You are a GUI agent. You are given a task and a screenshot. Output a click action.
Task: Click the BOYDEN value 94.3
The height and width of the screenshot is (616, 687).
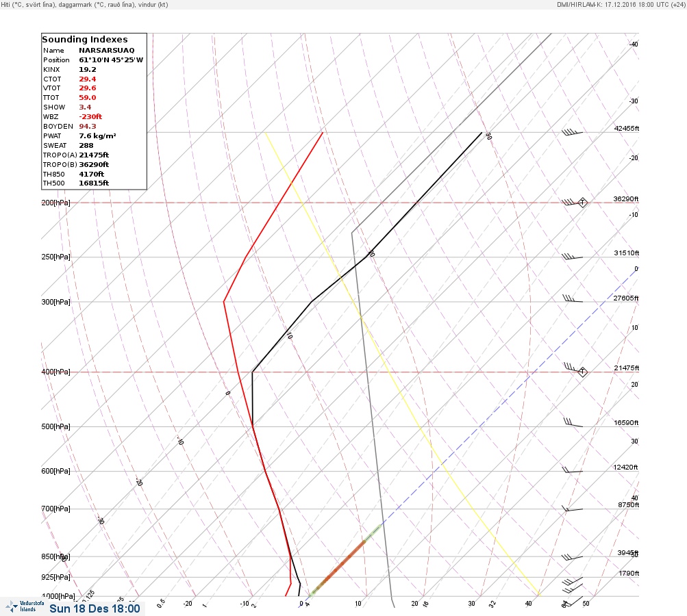(x=88, y=127)
